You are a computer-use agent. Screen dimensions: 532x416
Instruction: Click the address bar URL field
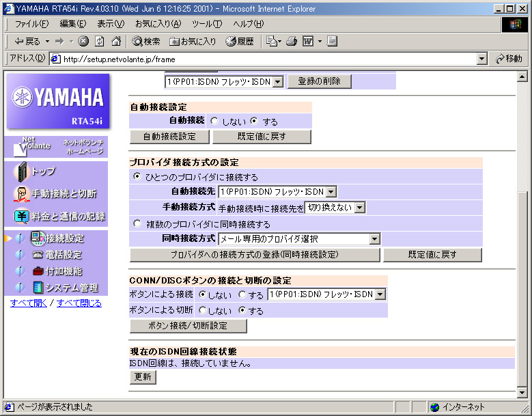(266, 59)
